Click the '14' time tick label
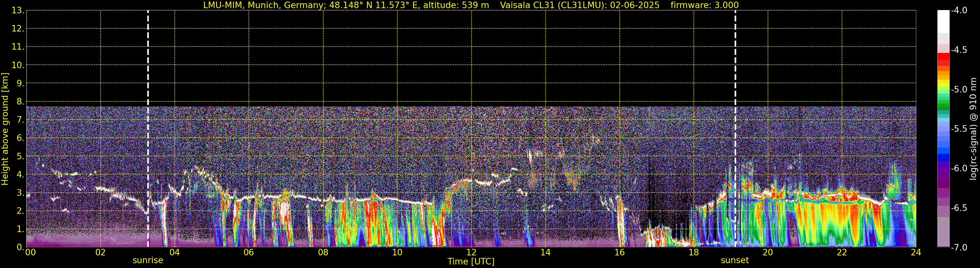The image size is (980, 268). pos(545,252)
